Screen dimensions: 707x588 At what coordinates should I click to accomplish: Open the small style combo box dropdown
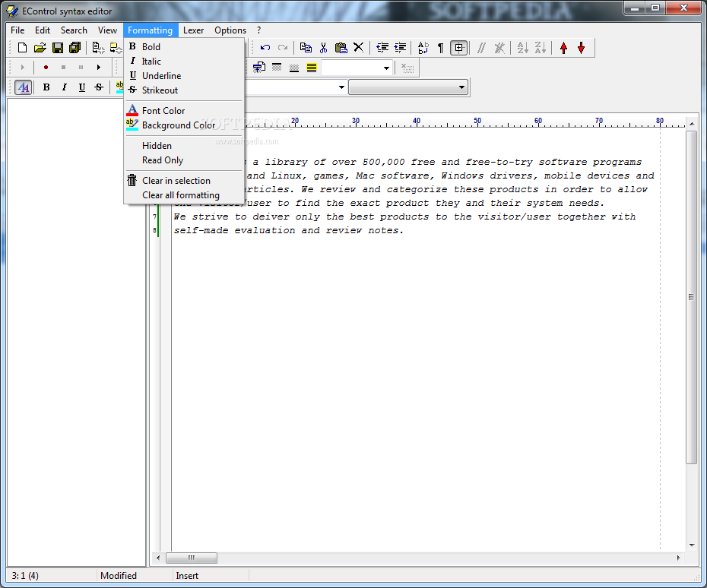(386, 68)
